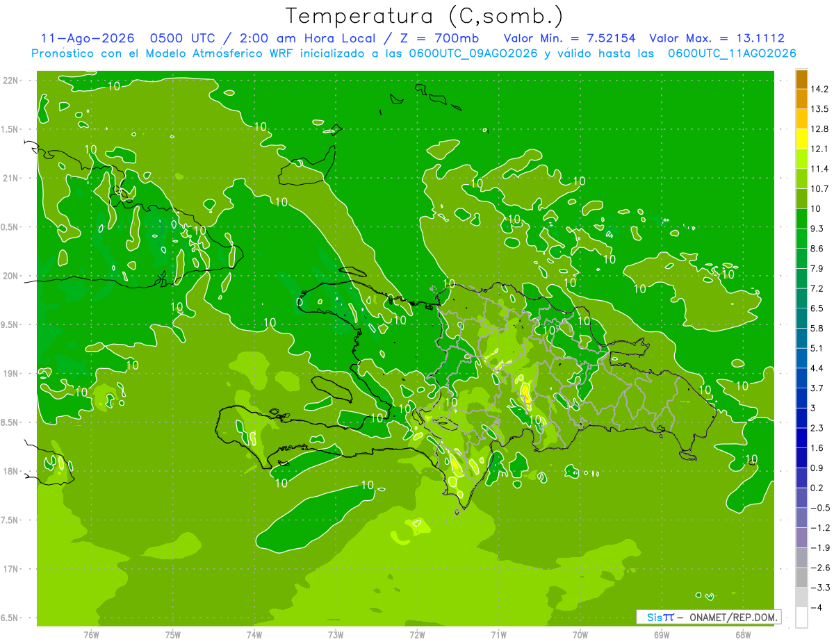Click the lime swatch between 11.4 and 12.1
This screenshot has width=834, height=644.
pos(801,158)
